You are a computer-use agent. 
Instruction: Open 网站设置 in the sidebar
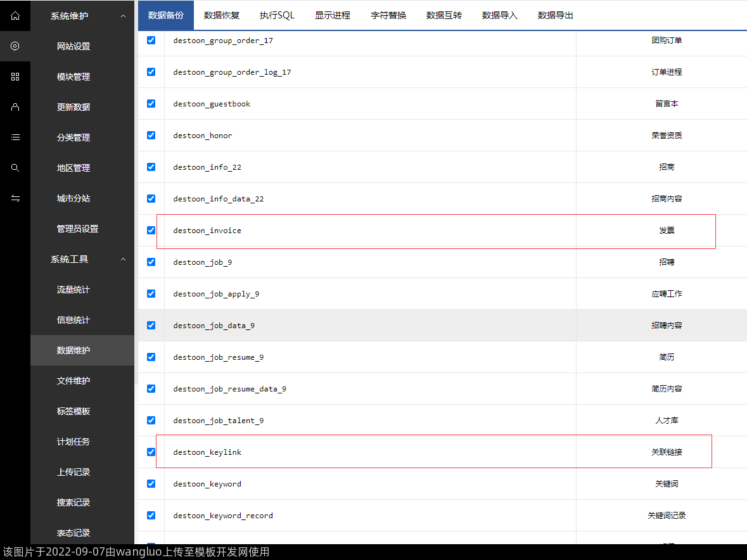click(73, 46)
